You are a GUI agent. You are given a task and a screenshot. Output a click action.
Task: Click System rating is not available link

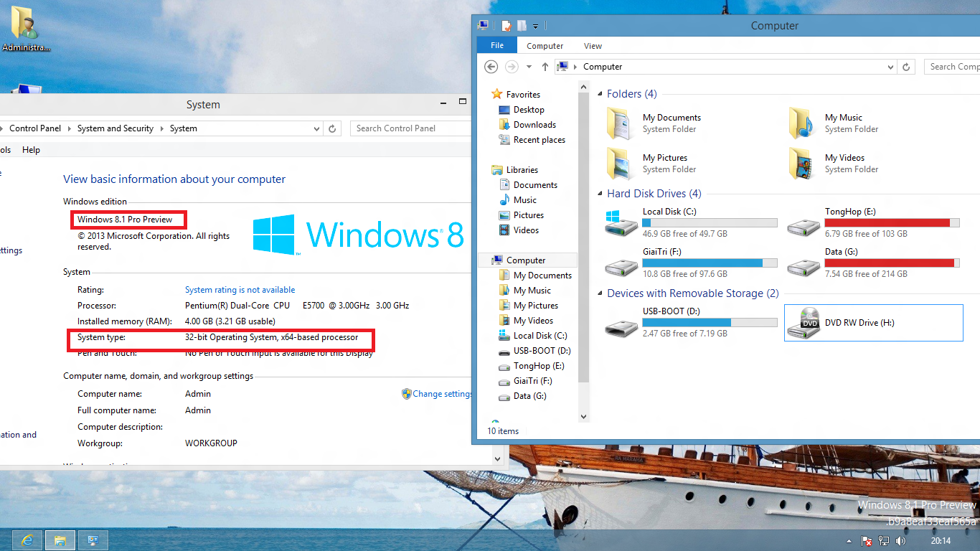point(240,290)
